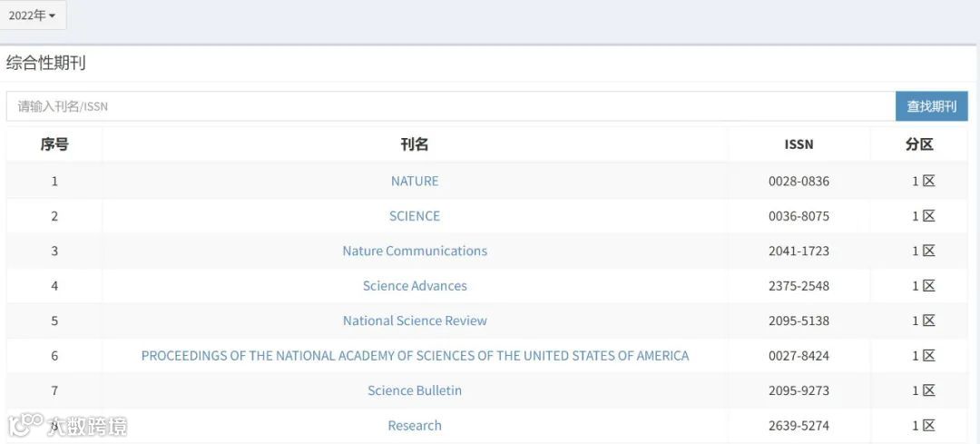Open the Nature Communications link
The width and height of the screenshot is (980, 444).
415,251
